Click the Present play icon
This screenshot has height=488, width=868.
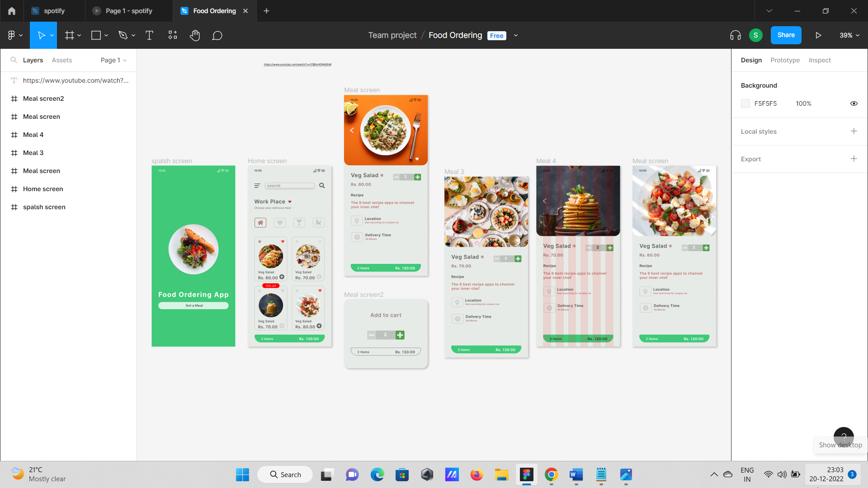tap(818, 35)
